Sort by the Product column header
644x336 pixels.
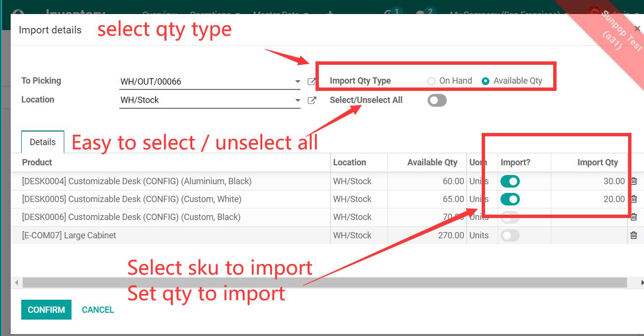click(37, 162)
